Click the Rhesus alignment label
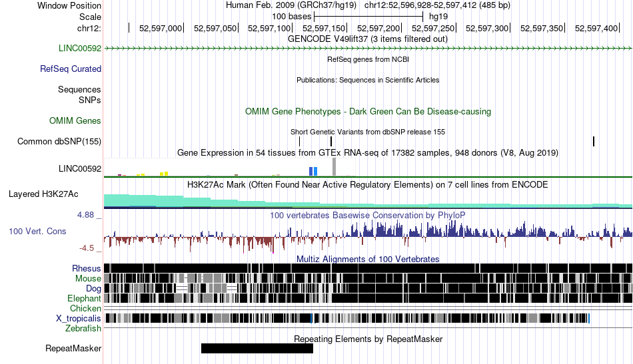 86,268
